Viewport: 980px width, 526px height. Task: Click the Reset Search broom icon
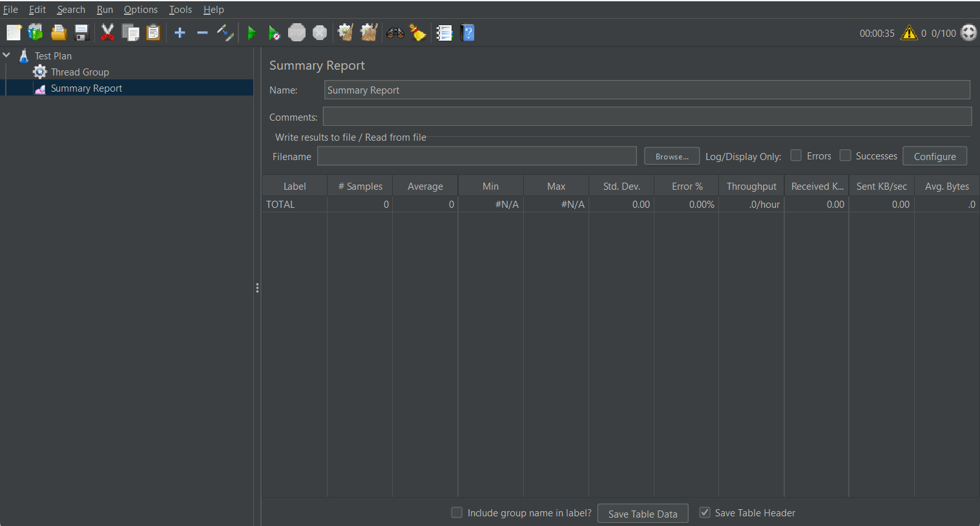(x=418, y=32)
